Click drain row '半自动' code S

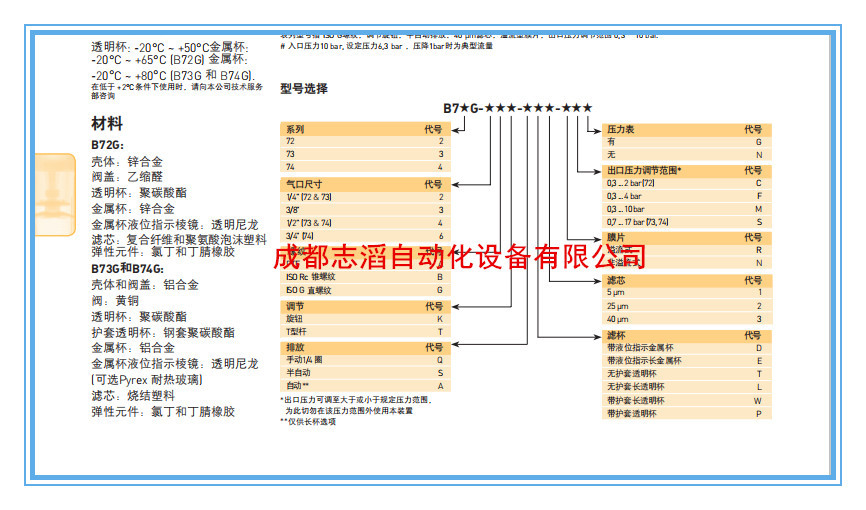tap(365, 372)
